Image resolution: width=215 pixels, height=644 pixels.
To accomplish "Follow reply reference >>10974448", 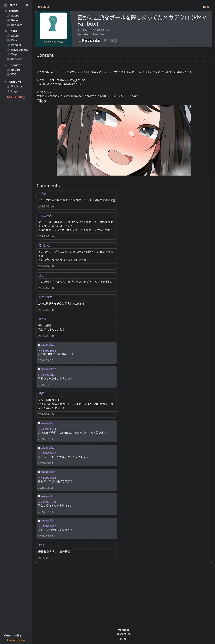I will click(x=47, y=454).
